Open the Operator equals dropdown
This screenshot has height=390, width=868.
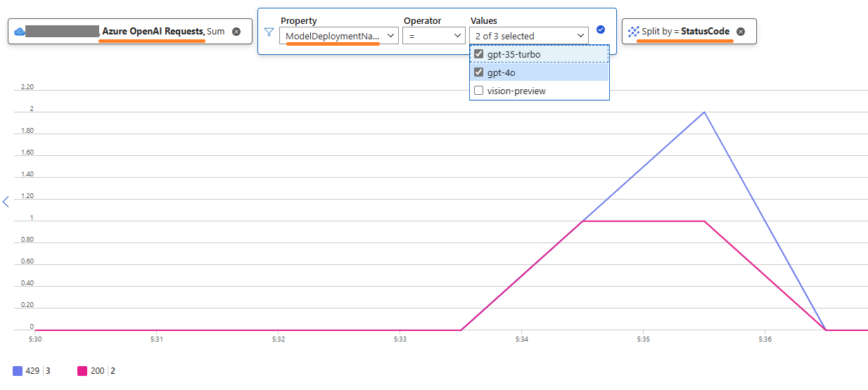433,36
